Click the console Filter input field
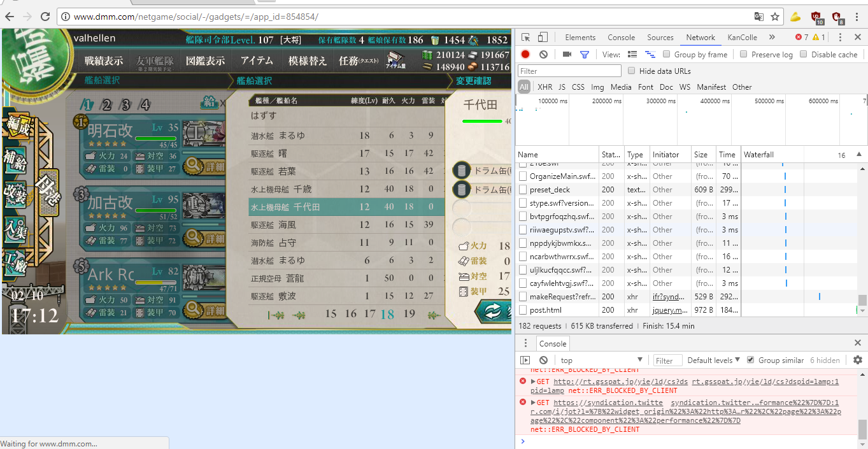Screen dimensions: 868x449 coord(666,360)
